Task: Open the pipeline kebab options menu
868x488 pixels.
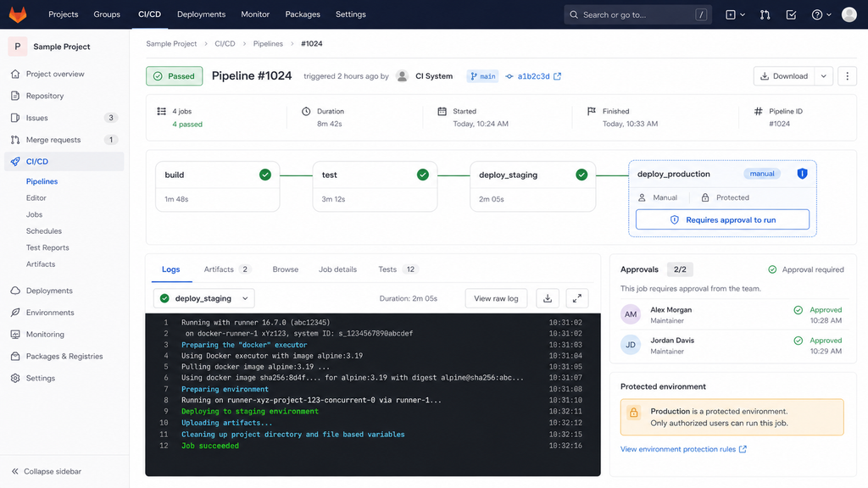Action: click(847, 76)
